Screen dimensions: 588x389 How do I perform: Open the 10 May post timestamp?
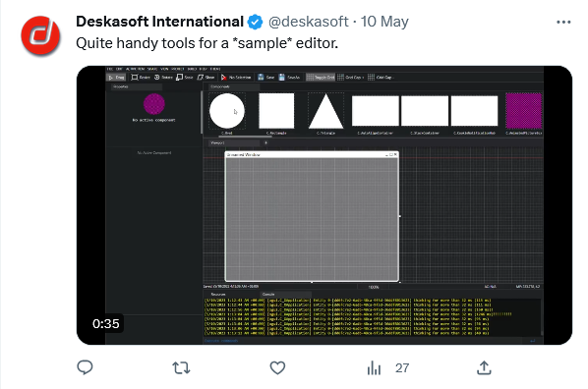pos(384,22)
